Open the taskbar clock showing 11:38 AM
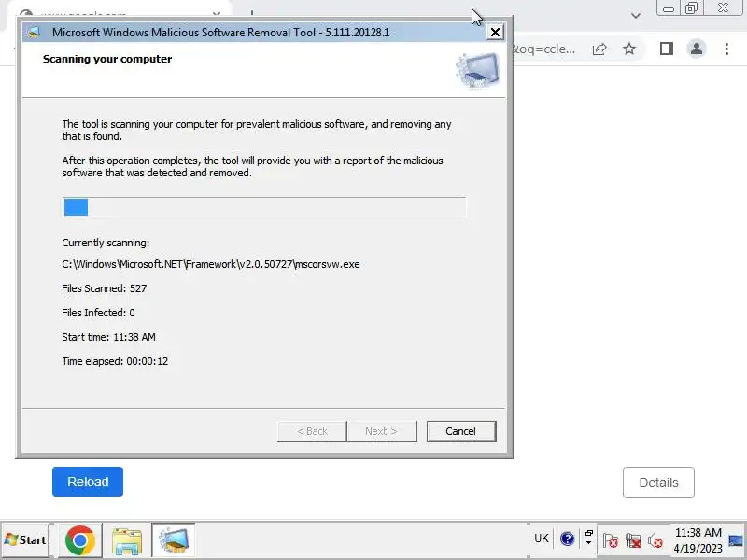The image size is (747, 560). pyautogui.click(x=698, y=540)
